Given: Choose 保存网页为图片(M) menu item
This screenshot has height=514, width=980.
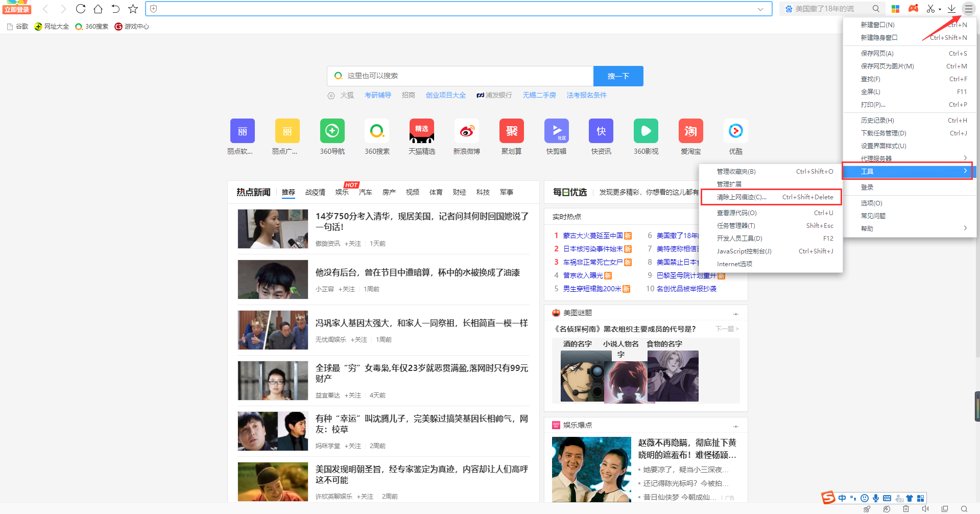Looking at the screenshot, I should pyautogui.click(x=910, y=66).
